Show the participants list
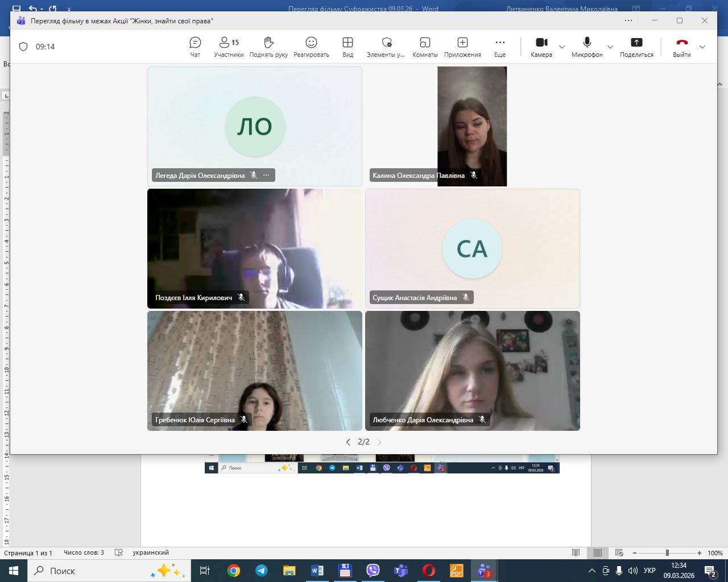The width and height of the screenshot is (728, 582). (x=229, y=47)
